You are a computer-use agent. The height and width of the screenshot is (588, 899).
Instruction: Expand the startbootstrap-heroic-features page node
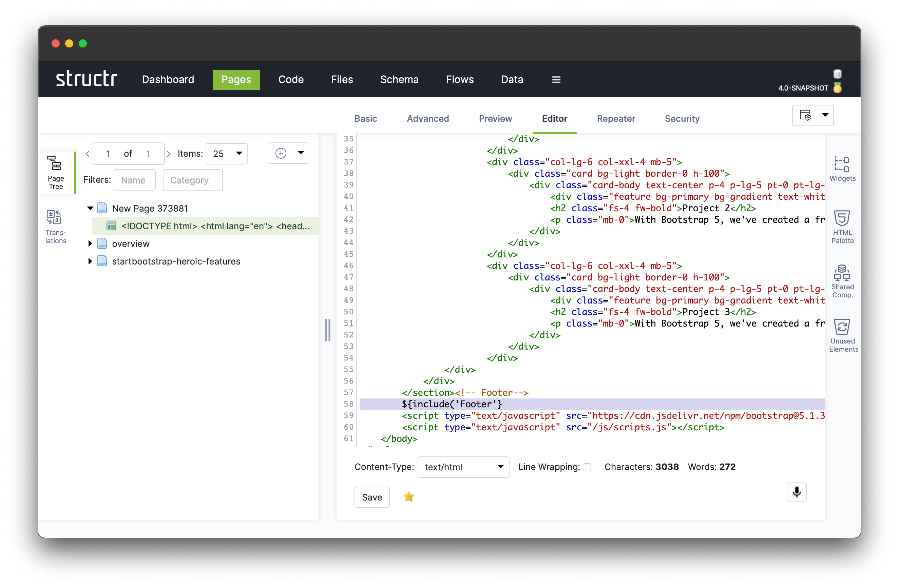(x=90, y=261)
